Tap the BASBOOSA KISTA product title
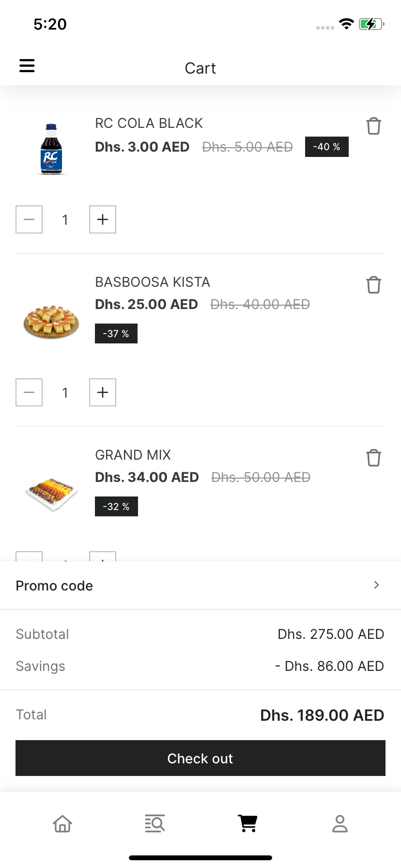This screenshot has height=868, width=401. [x=153, y=282]
